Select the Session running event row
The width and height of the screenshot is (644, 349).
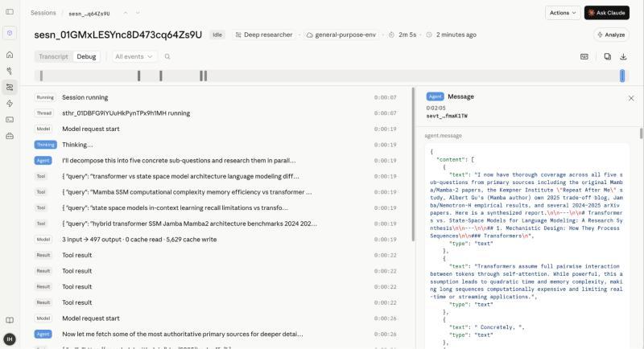click(x=216, y=97)
